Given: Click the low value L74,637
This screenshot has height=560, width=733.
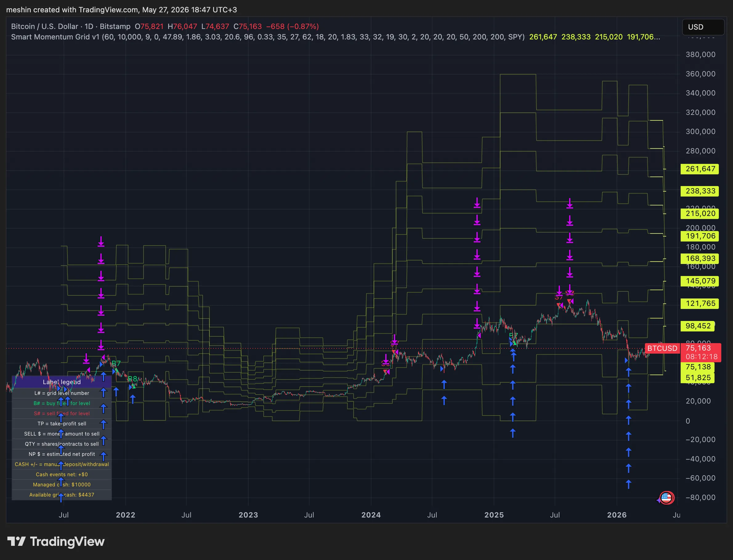Looking at the screenshot, I should coord(215,26).
